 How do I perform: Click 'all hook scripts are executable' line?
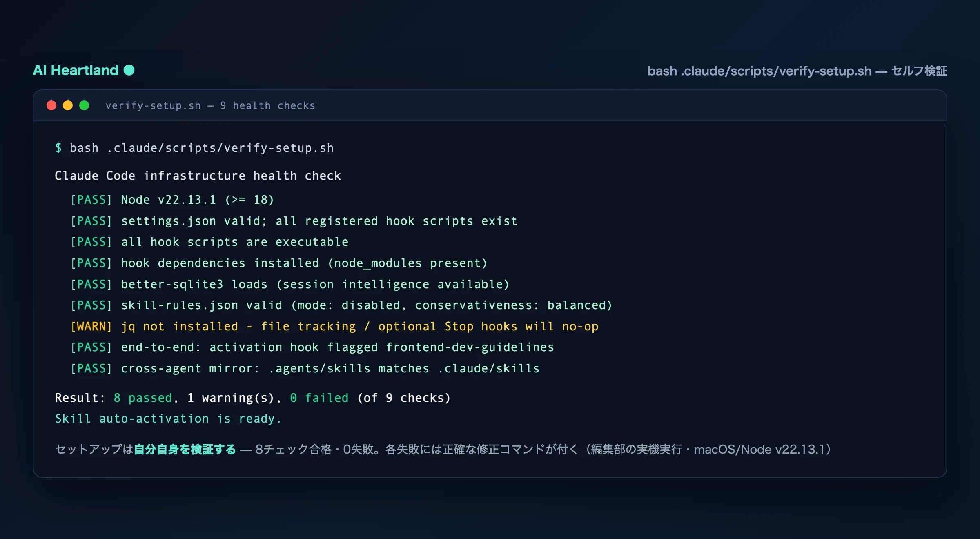tap(209, 242)
